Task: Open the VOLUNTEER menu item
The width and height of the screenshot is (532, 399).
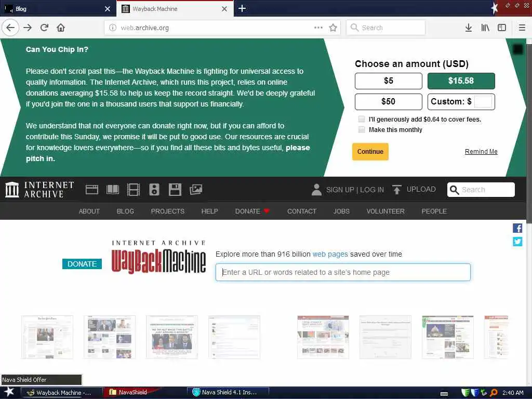Action: [385, 211]
